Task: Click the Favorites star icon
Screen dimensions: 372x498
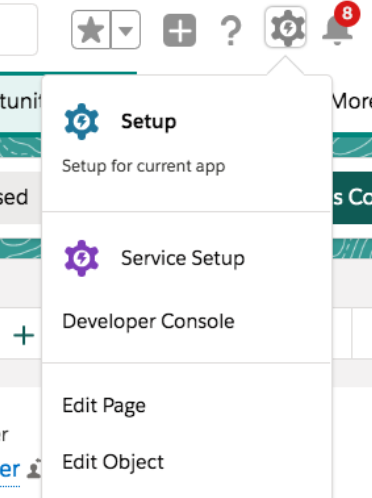Action: [91, 30]
